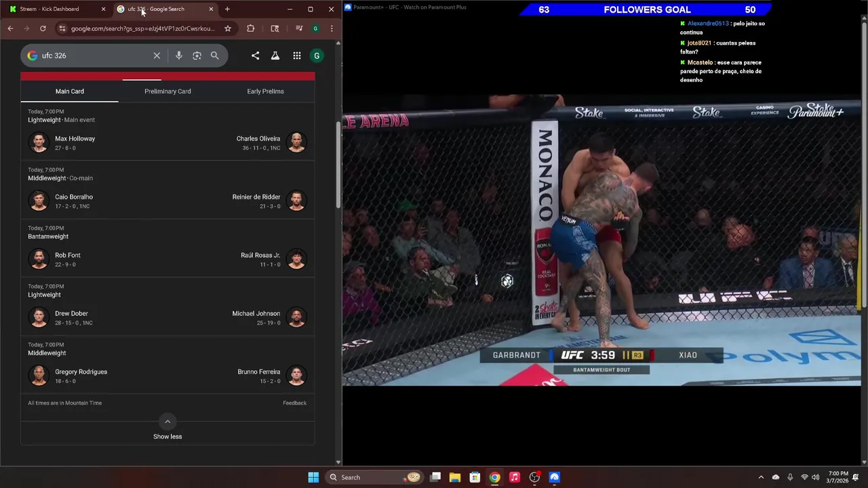Switch to the Stream - Kick Dashboard tab
This screenshot has height=488, width=868.
pos(57,9)
